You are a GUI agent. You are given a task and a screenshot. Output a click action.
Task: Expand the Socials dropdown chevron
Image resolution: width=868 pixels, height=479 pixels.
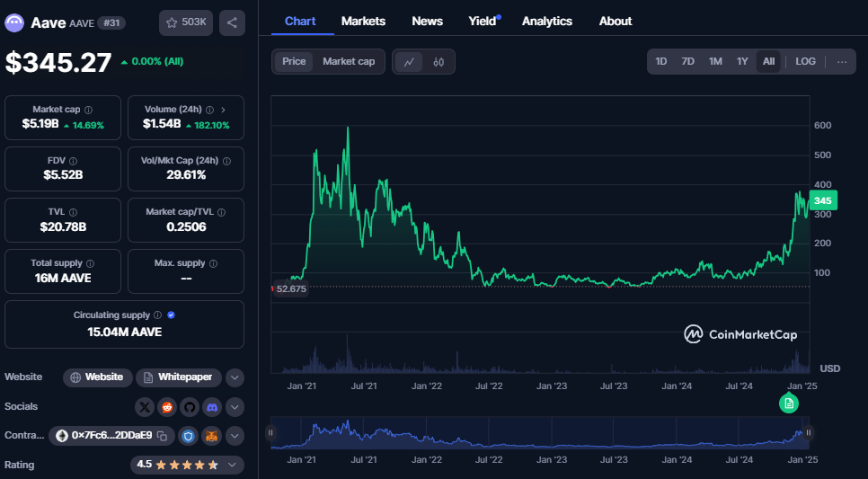pos(235,408)
